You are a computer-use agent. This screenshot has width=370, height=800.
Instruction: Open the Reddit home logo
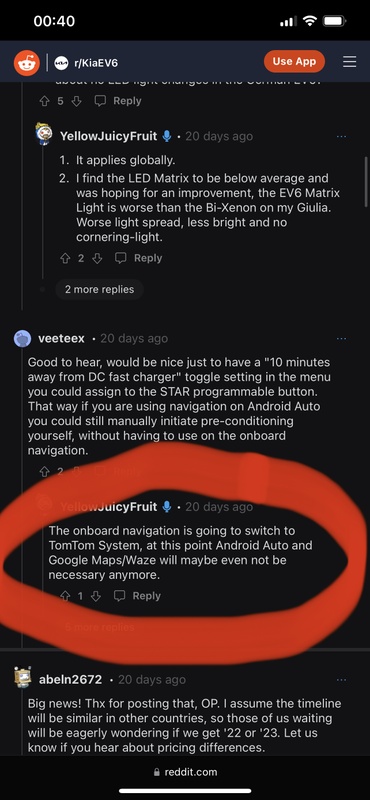pyautogui.click(x=27, y=63)
